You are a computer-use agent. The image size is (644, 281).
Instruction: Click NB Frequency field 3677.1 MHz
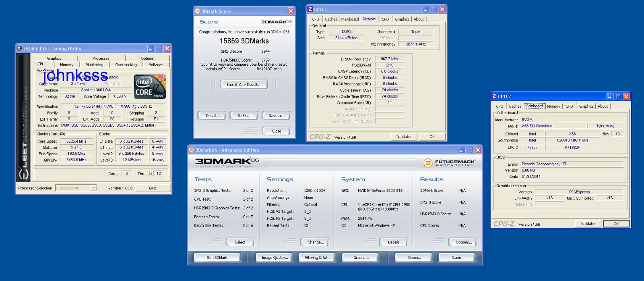[x=416, y=44]
